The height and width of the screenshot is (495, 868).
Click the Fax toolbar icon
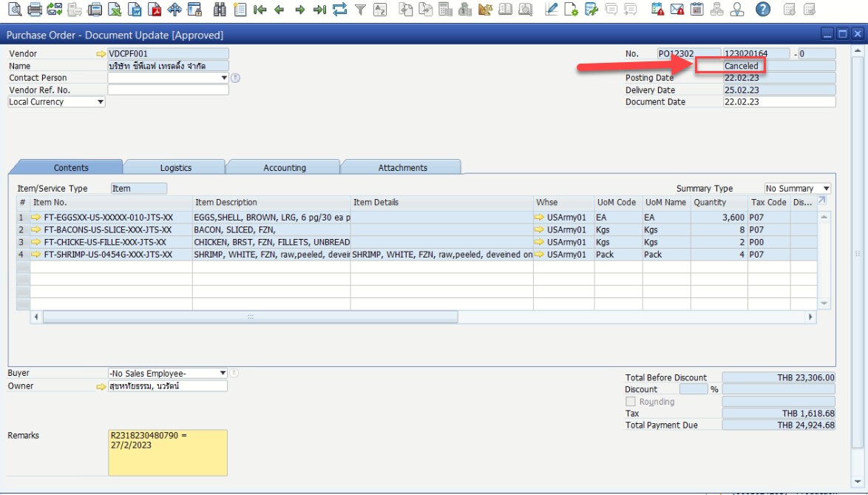[95, 10]
